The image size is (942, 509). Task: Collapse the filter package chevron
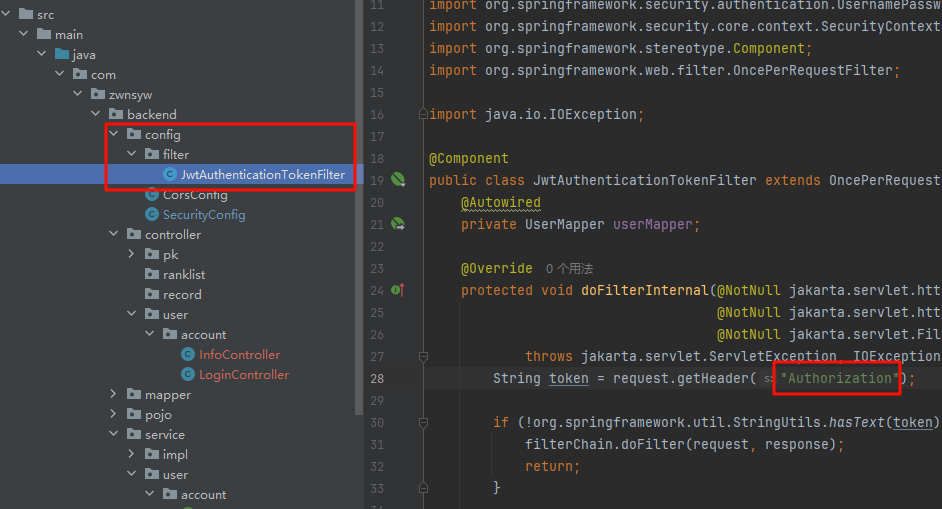click(x=132, y=154)
